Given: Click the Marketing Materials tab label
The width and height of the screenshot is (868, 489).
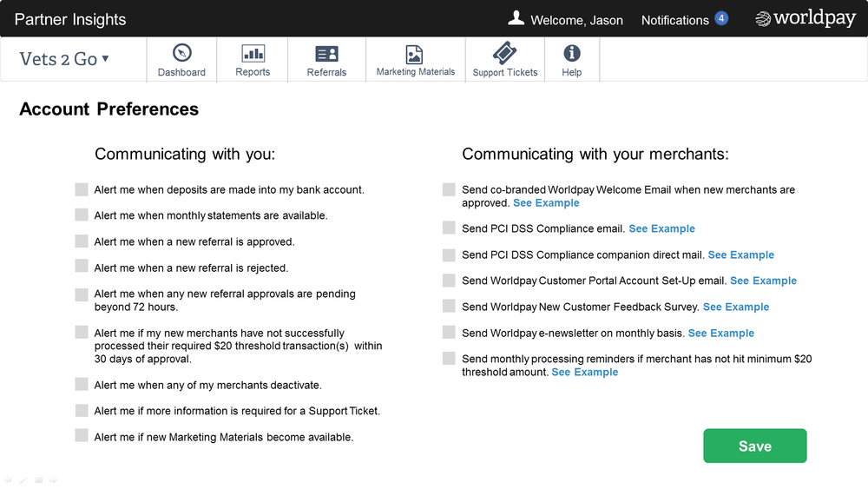Looking at the screenshot, I should pyautogui.click(x=416, y=71).
